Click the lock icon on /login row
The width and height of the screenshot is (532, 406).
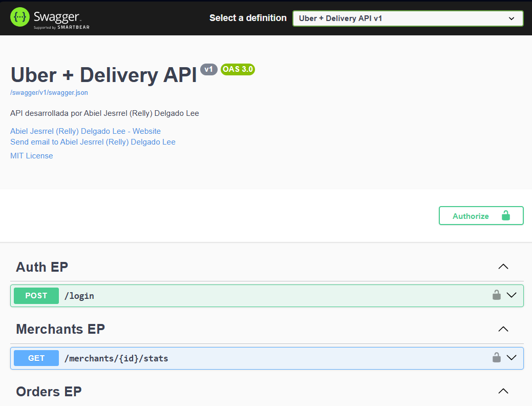496,295
